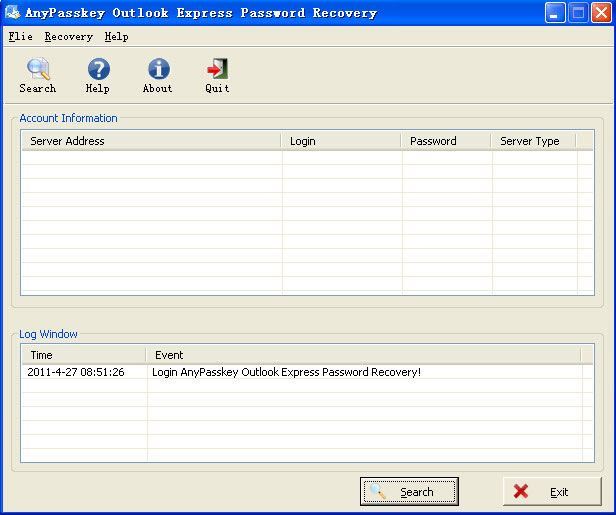Image resolution: width=616 pixels, height=515 pixels.
Task: Select the log entry 'Login AnyPasskey Outlook Express Password Recovery!'
Action: point(286,372)
